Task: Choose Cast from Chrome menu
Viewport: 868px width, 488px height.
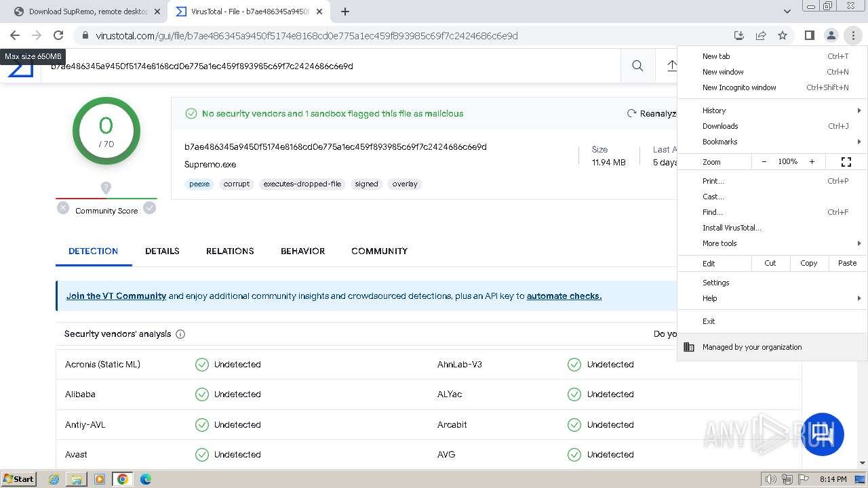Action: pos(772,197)
